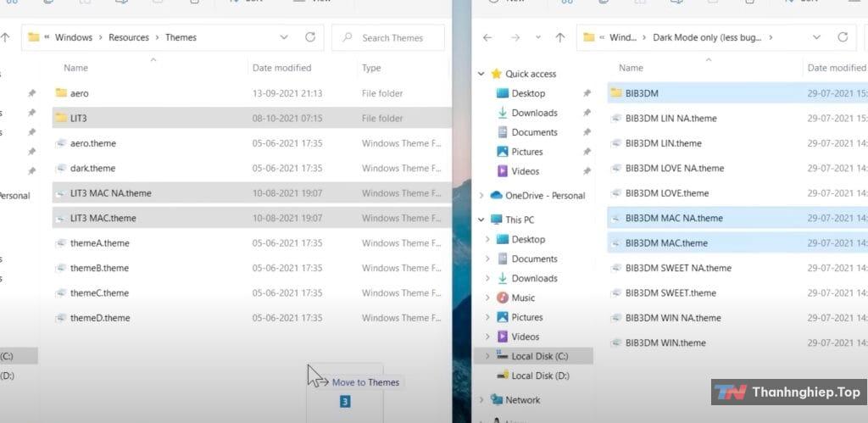Select the OneDrive - Personal cloud icon
Viewport: 868px width, 423px height.
click(x=497, y=195)
